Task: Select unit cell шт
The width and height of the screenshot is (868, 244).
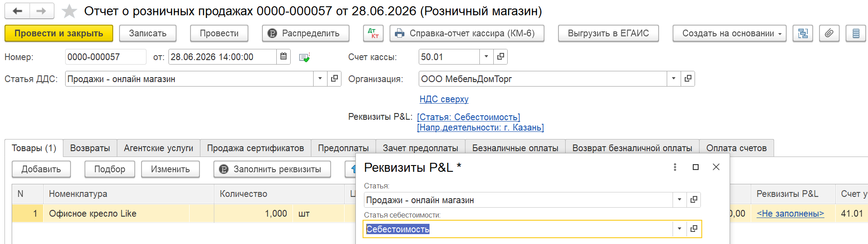Action: coord(319,213)
